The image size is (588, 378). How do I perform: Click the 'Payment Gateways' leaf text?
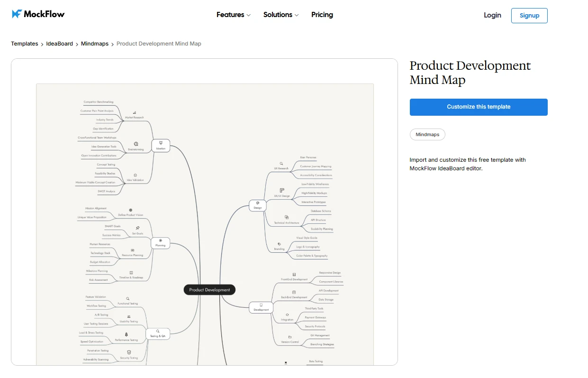tap(316, 317)
